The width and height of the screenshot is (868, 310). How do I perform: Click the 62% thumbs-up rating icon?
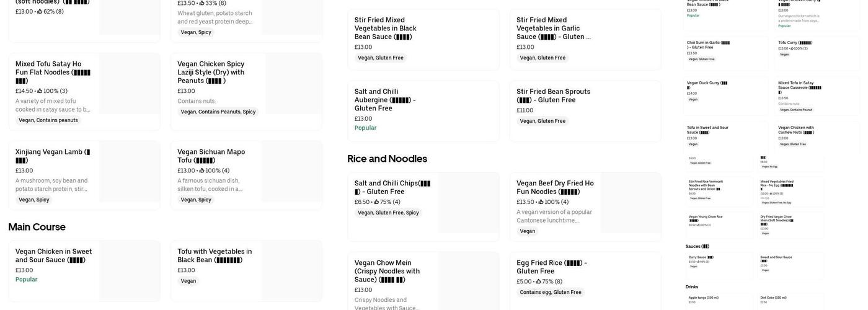pos(40,11)
